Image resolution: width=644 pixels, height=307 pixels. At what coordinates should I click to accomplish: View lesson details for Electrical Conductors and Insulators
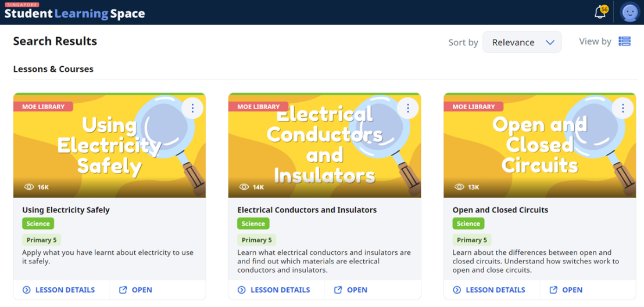coord(274,290)
